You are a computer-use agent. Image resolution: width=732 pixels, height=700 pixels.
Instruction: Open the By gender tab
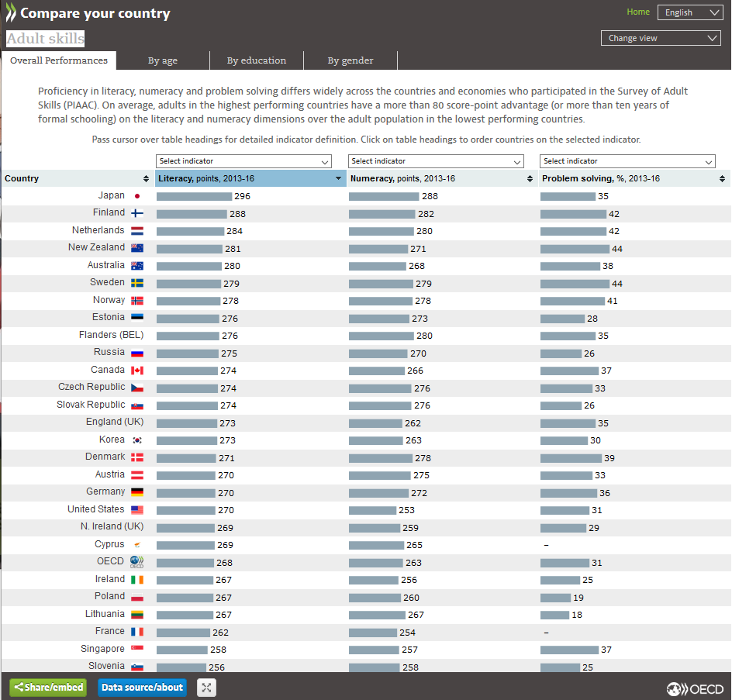[350, 60]
